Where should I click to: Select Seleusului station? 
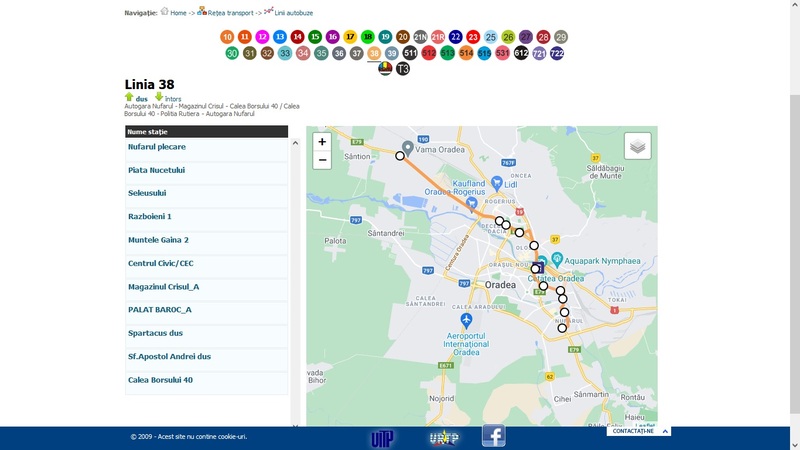click(x=147, y=193)
